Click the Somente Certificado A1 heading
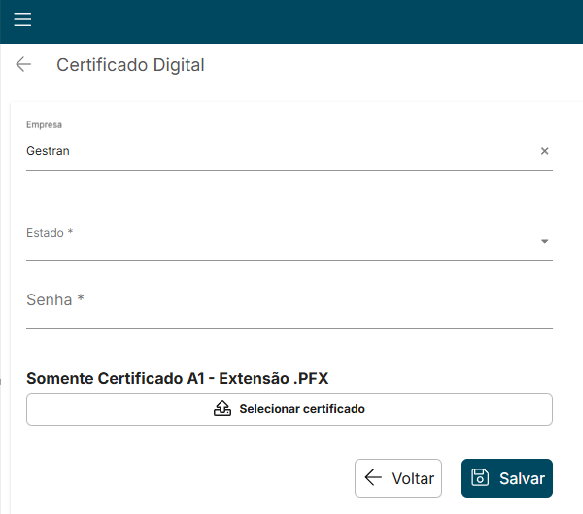Image resolution: width=583 pixels, height=514 pixels. pos(177,378)
